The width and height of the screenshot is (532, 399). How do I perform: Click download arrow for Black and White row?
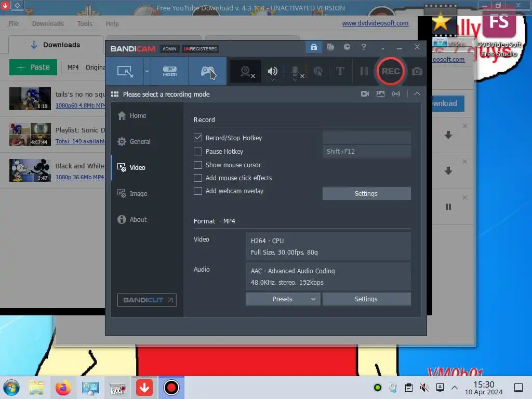(448, 170)
